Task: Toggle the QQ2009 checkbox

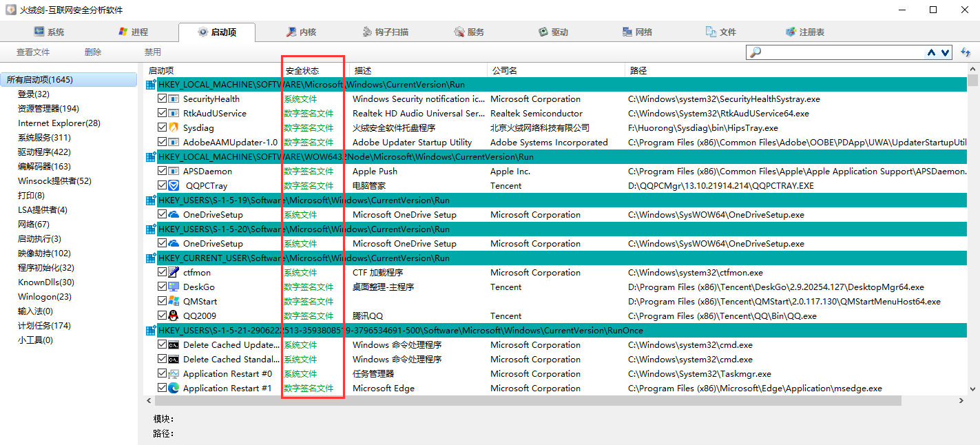Action: [162, 316]
